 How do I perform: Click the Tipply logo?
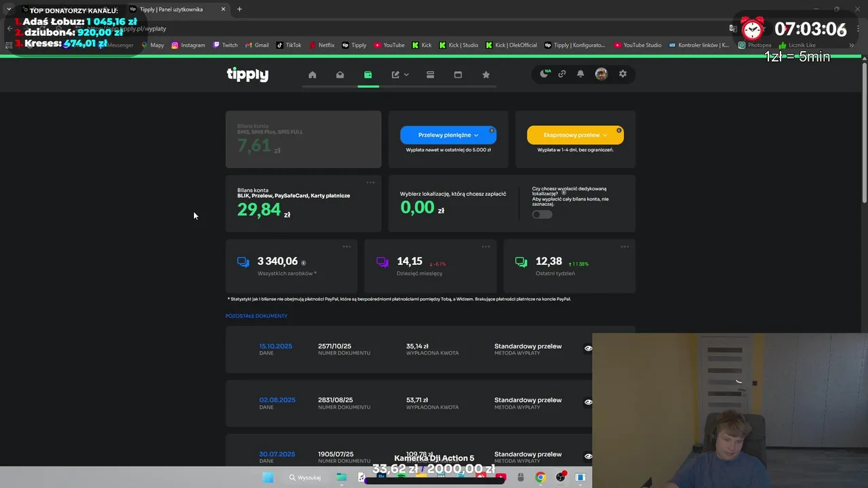[x=248, y=75]
